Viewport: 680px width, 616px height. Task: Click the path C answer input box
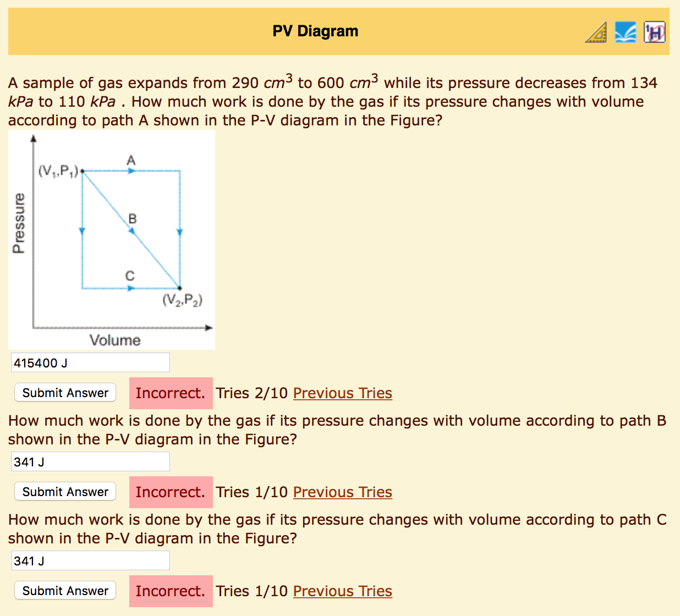point(90,560)
